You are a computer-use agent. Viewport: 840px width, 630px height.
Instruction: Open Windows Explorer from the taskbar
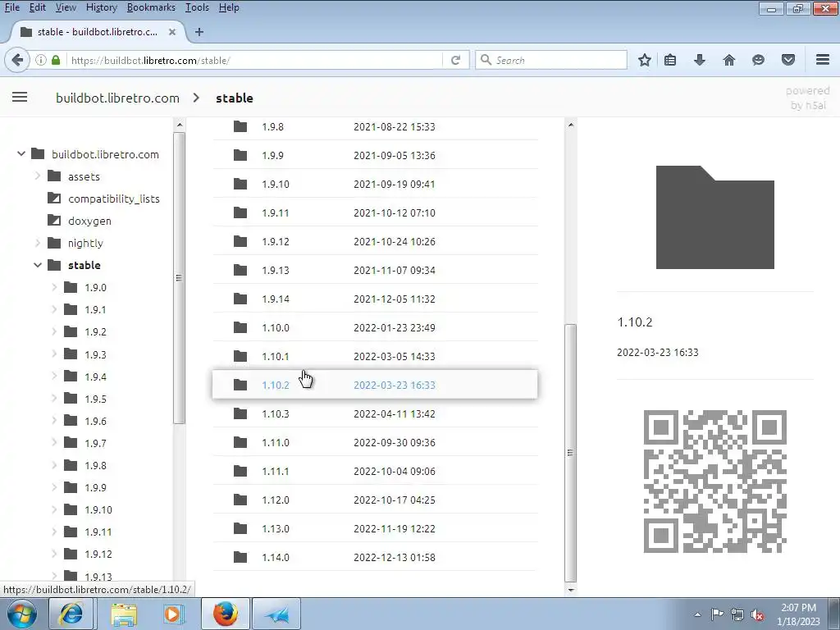click(x=125, y=614)
